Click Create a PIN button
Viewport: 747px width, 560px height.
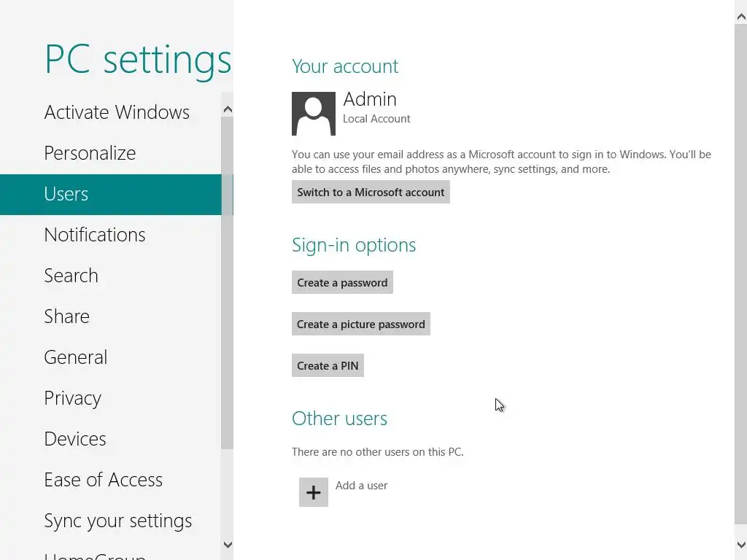pos(328,366)
